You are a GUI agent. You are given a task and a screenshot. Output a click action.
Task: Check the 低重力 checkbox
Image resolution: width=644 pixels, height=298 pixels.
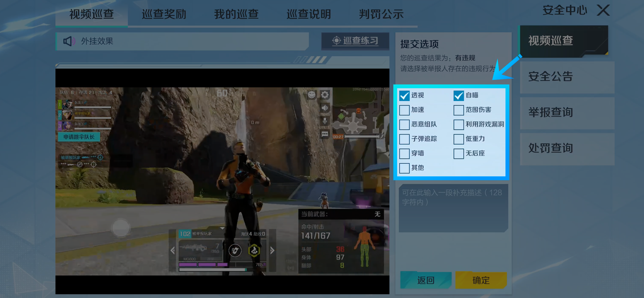[459, 139]
